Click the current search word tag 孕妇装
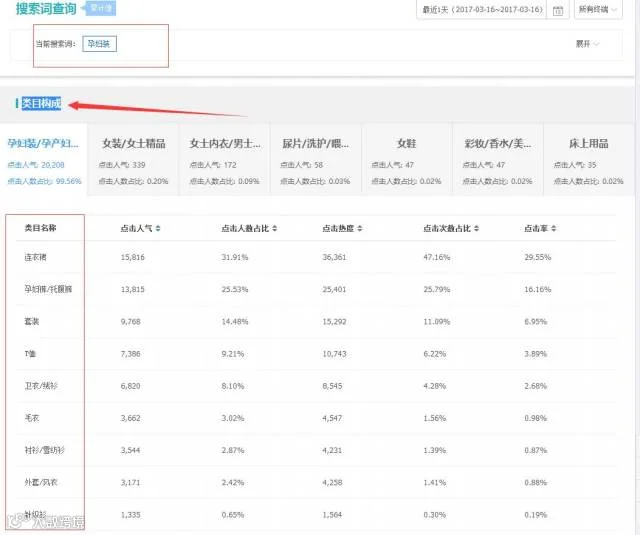This screenshot has height=535, width=640. tap(99, 44)
